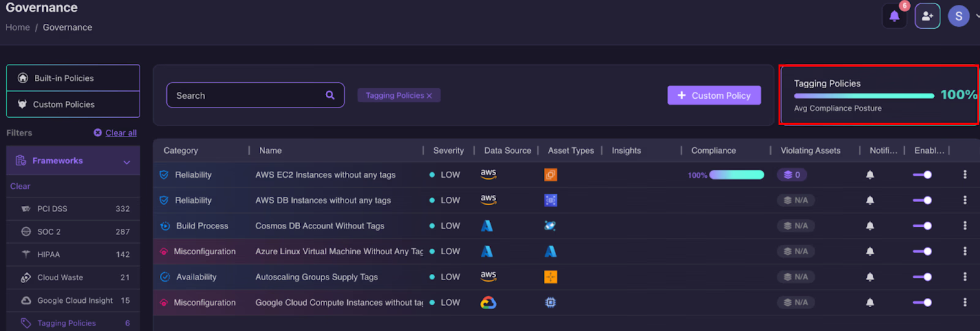Select the Built-in Policies tab
This screenshot has width=980, height=331.
click(73, 78)
